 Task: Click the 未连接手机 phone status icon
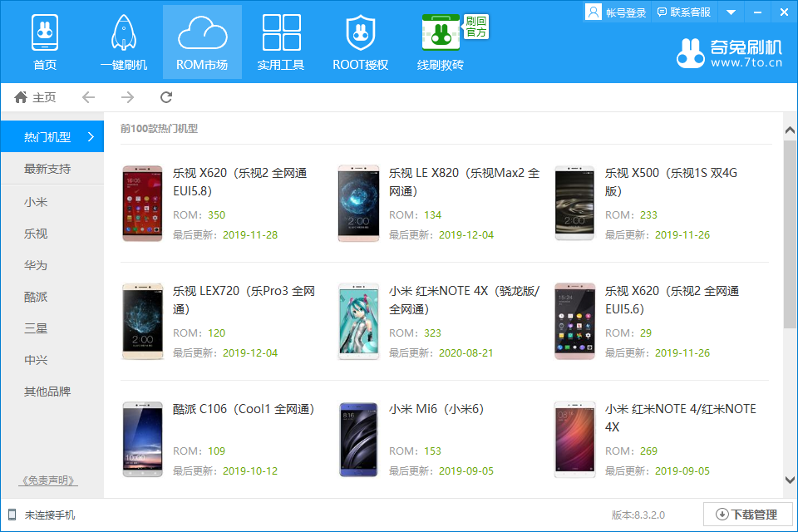(12, 515)
